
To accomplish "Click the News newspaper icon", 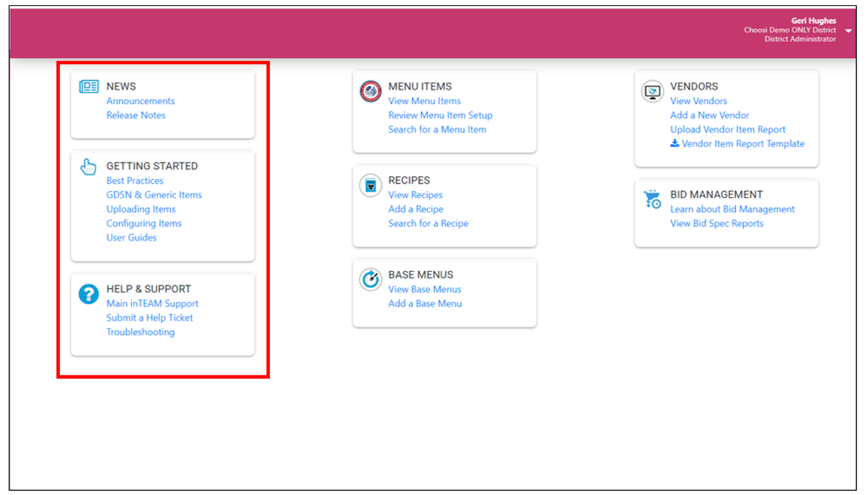I will click(x=89, y=86).
